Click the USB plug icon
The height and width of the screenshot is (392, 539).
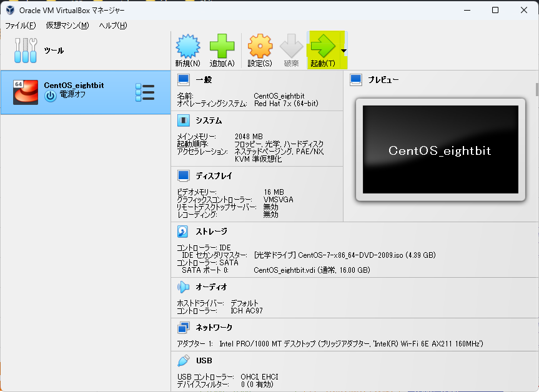tap(183, 361)
